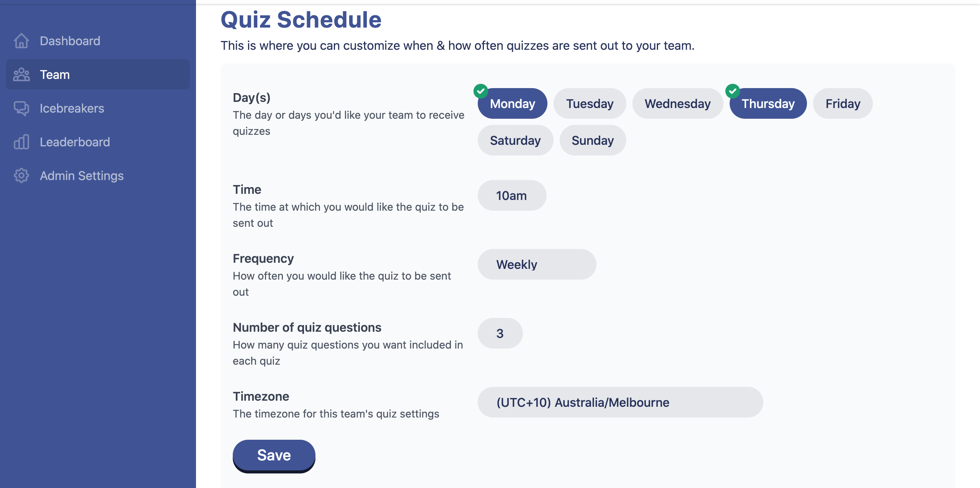The height and width of the screenshot is (488, 980).
Task: Toggle Tuesday as a quiz day
Action: (x=590, y=103)
